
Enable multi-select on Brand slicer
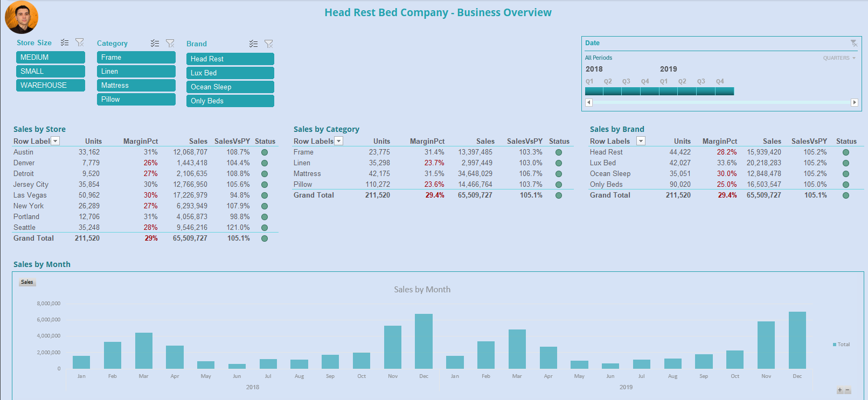click(253, 44)
